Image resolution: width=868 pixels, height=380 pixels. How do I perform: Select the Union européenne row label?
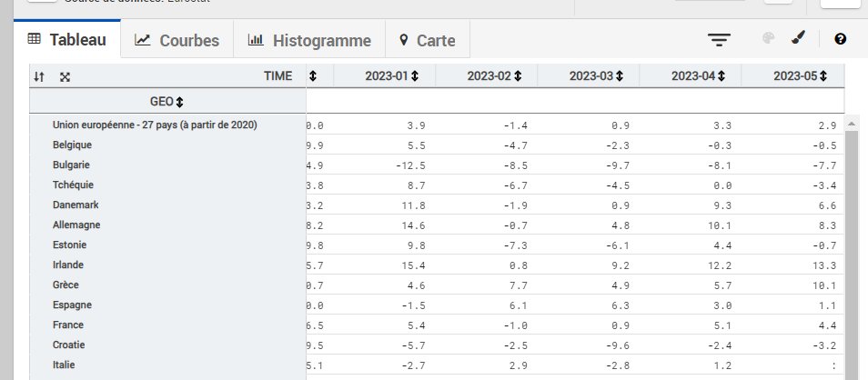click(154, 125)
